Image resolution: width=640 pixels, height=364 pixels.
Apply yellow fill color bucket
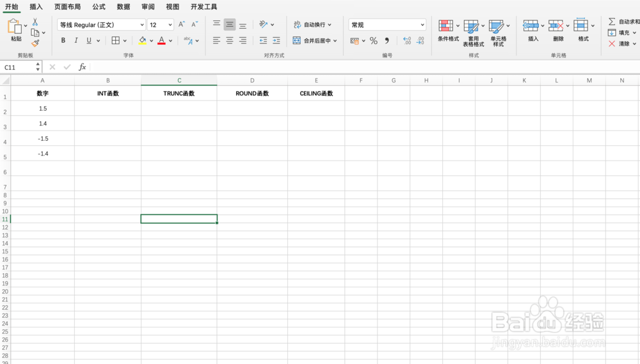(x=143, y=40)
